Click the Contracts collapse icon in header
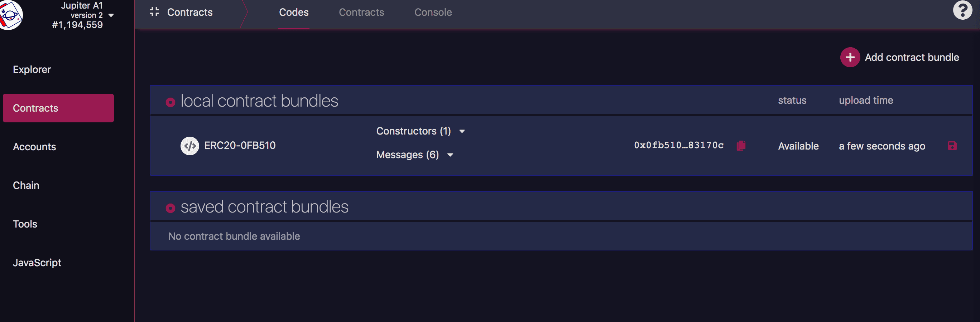The width and height of the screenshot is (980, 322). coord(154,12)
